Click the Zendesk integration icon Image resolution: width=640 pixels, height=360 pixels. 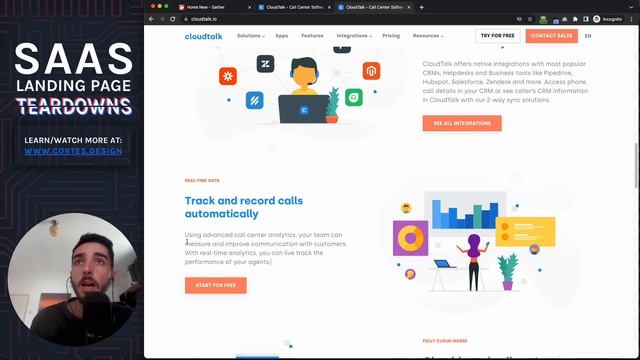265,64
